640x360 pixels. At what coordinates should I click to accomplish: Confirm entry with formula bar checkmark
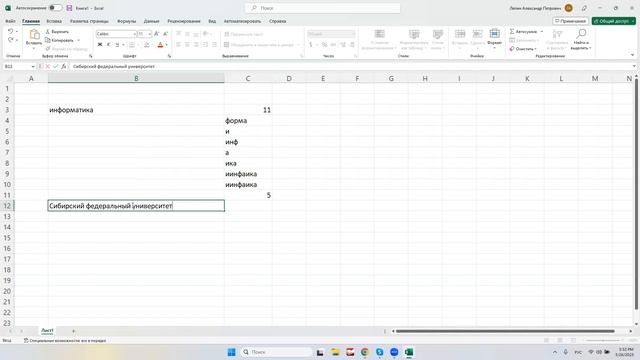coord(56,66)
